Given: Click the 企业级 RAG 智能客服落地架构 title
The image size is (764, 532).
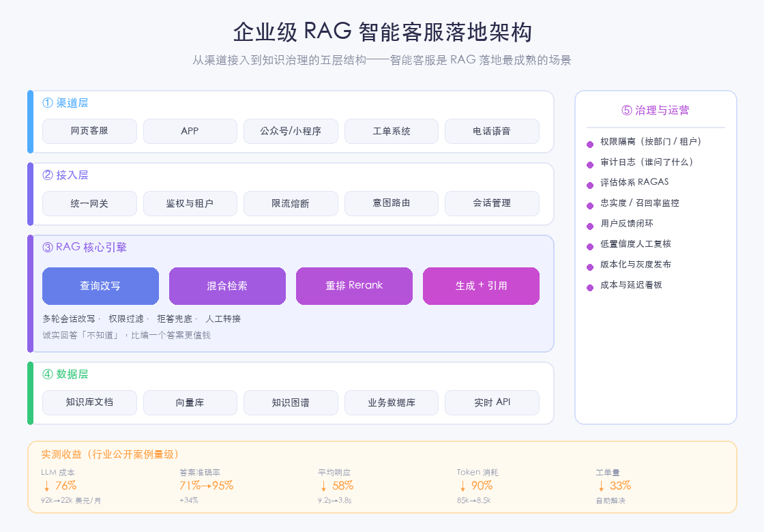Looking at the screenshot, I should pos(383,32).
